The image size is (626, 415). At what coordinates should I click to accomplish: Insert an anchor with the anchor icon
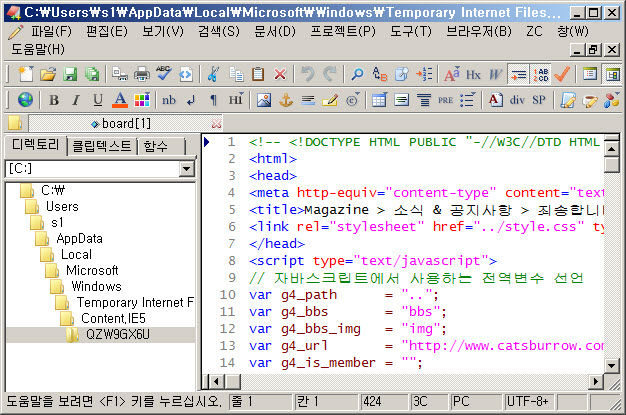tap(286, 99)
